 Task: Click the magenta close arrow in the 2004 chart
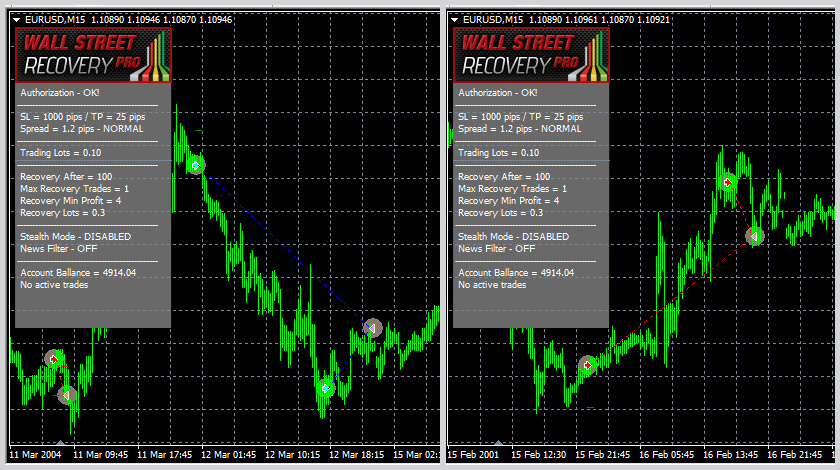pos(372,327)
